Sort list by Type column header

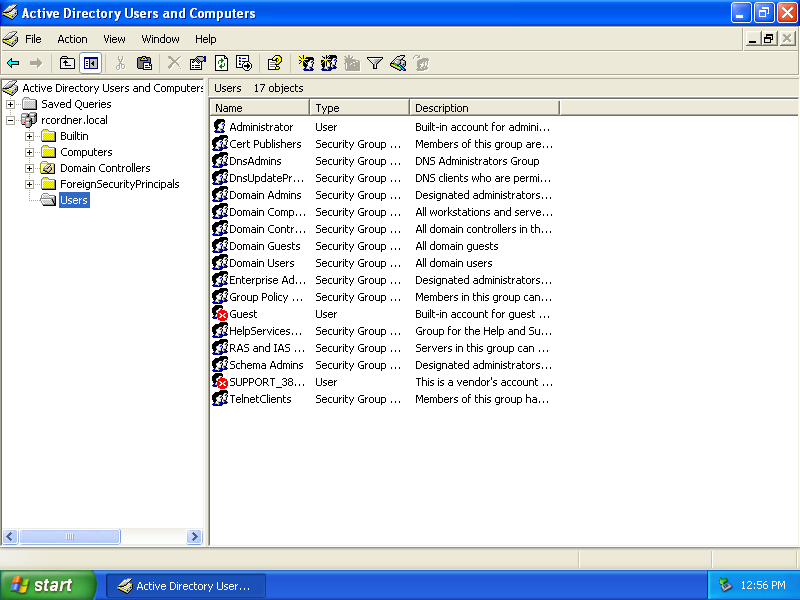(359, 108)
